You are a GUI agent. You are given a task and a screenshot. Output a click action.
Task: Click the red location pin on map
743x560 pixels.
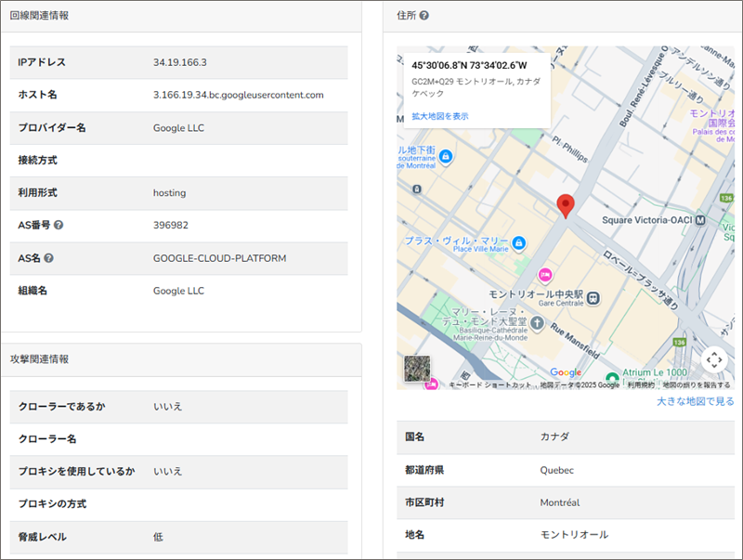coord(565,205)
